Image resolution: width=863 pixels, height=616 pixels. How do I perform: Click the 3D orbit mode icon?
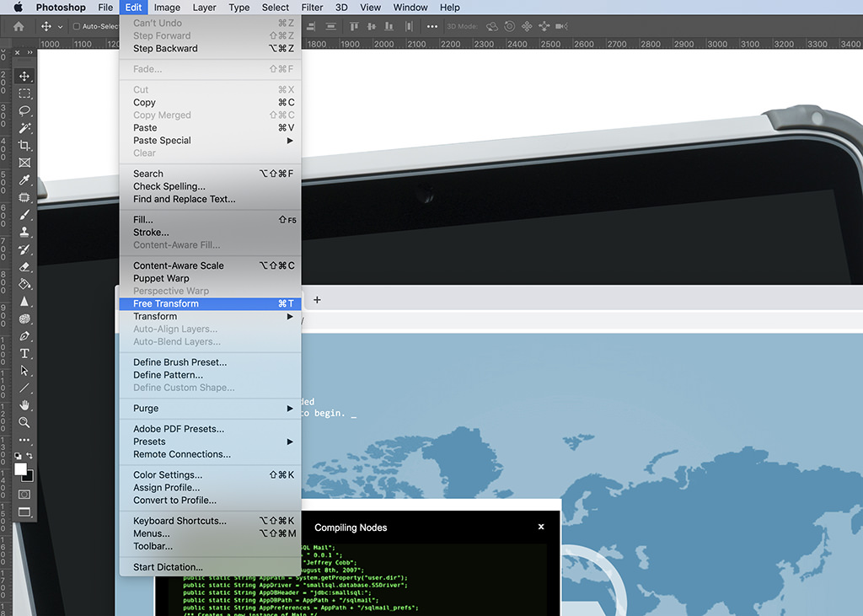click(x=492, y=26)
